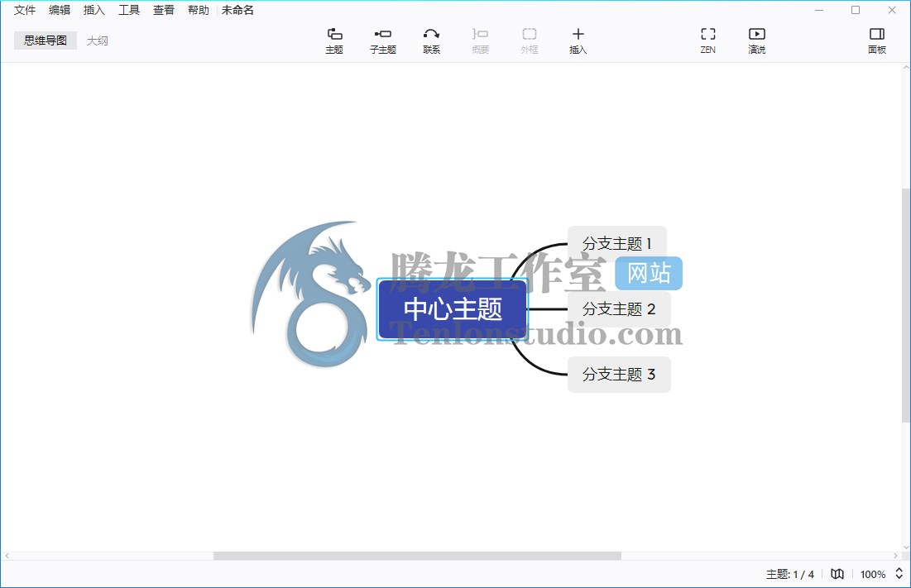
Task: Click the vertical scrollbar down arrow
Action: (906, 547)
